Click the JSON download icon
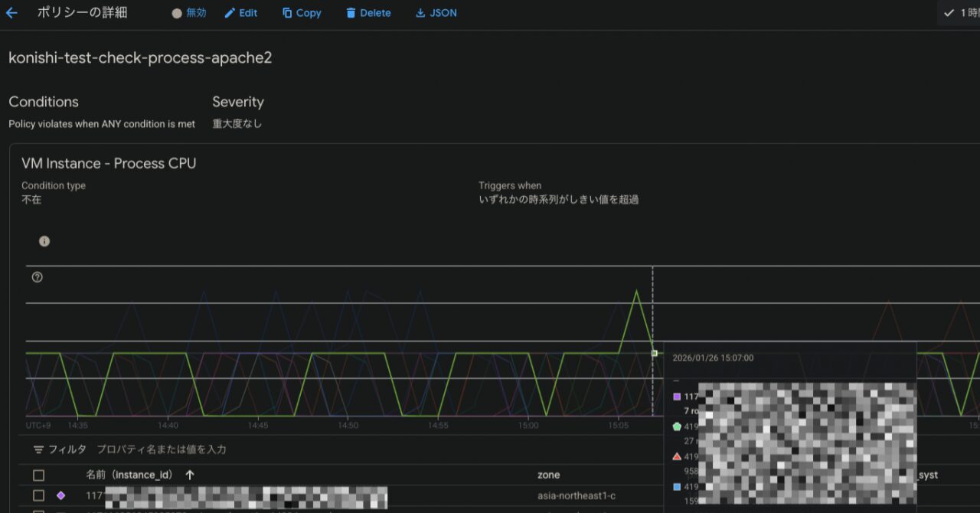This screenshot has width=980, height=513. coord(420,13)
